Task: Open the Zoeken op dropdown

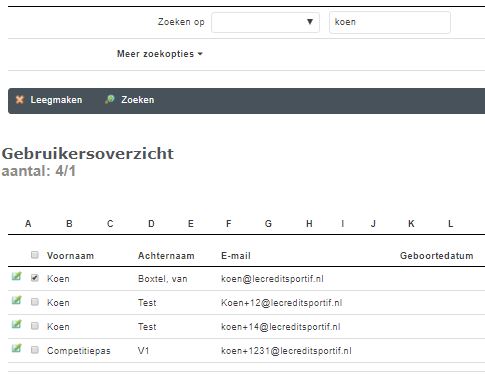Action: coord(265,22)
